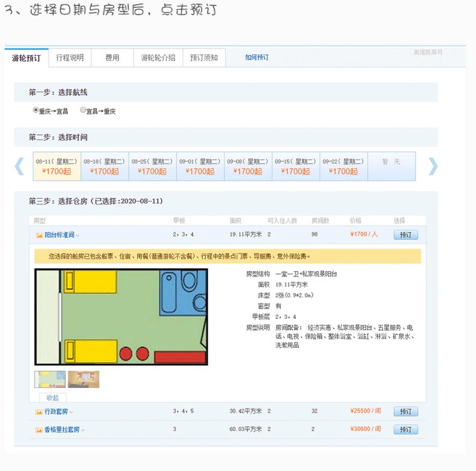This screenshot has height=471, width=476.
Task: Click the right arrow to see later dates
Action: 433,166
